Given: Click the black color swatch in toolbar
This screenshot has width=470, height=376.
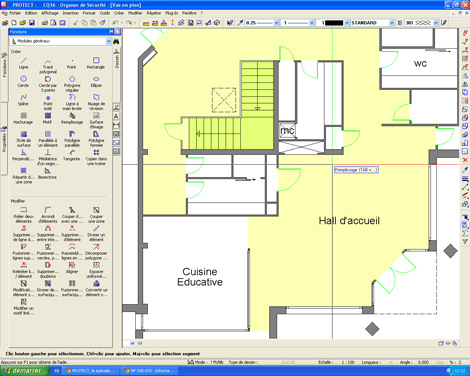Looking at the screenshot, I should 334,23.
